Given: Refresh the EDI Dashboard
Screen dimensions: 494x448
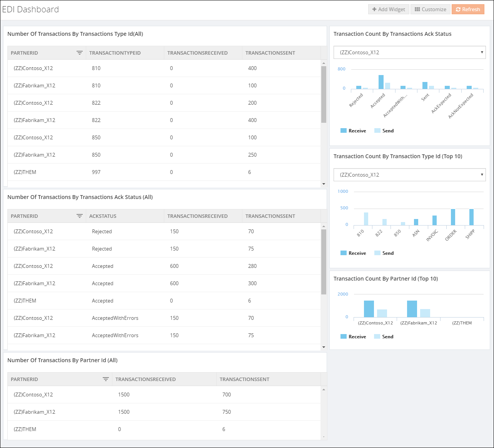Looking at the screenshot, I should [468, 9].
